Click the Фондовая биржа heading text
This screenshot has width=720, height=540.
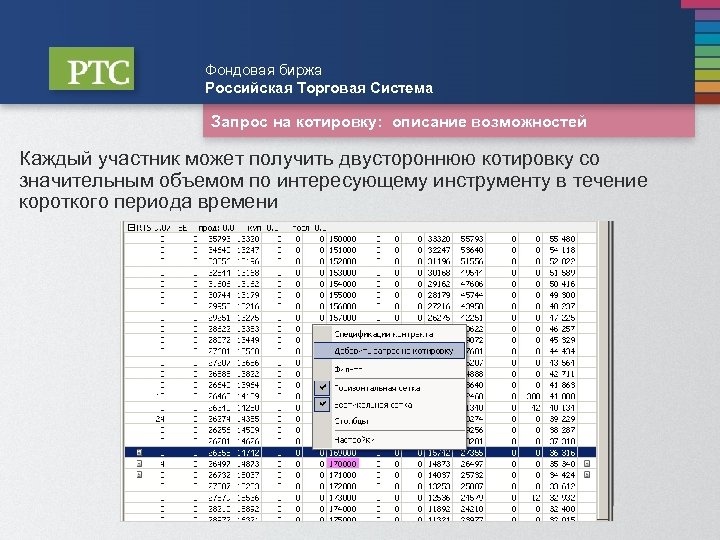[264, 70]
